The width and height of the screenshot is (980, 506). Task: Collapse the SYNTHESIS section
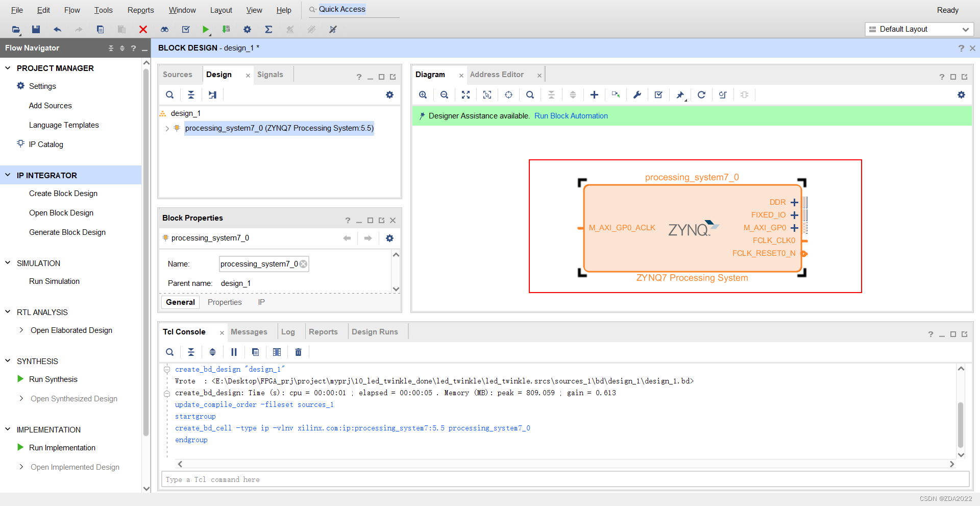coord(8,361)
